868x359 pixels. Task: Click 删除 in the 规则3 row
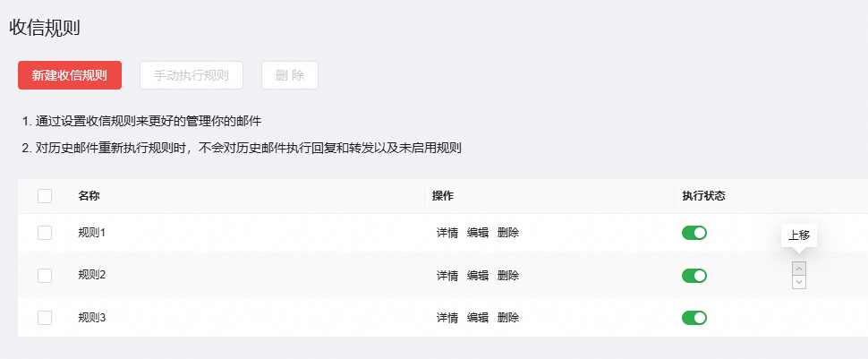click(508, 317)
